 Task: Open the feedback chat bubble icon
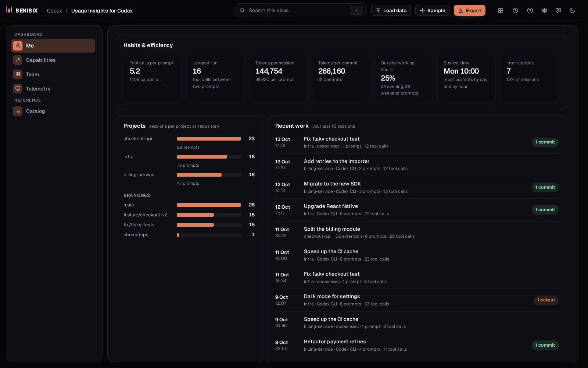[558, 11]
